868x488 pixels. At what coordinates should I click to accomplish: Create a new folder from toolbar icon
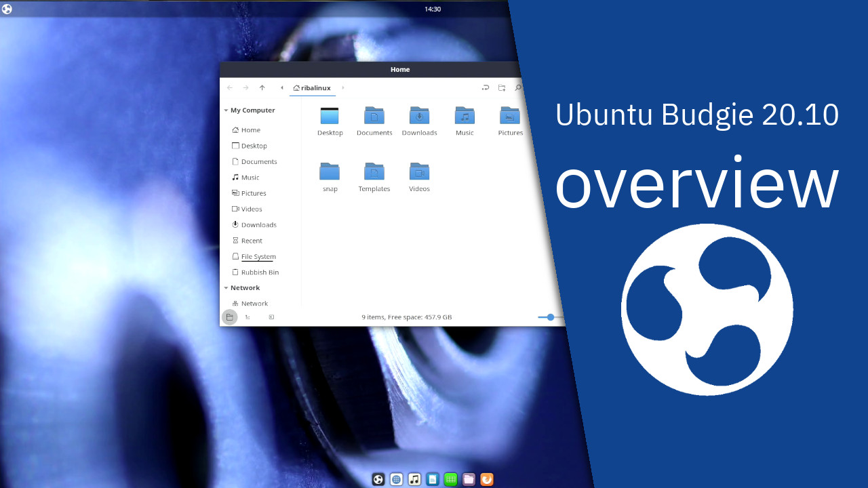(x=502, y=88)
